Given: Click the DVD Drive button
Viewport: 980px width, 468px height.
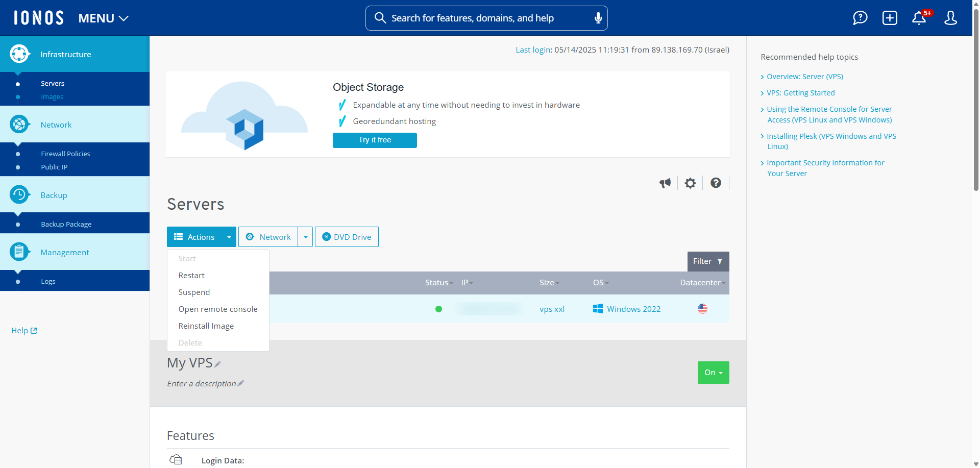Looking at the screenshot, I should point(347,237).
